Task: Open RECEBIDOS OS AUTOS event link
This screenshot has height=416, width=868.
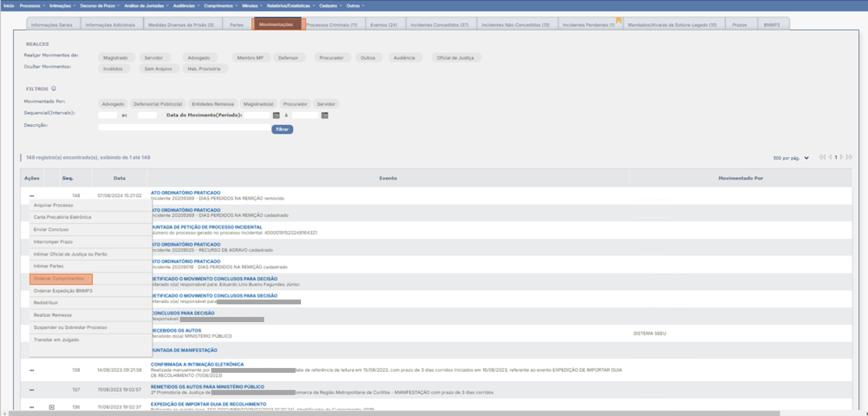Action: click(x=177, y=331)
